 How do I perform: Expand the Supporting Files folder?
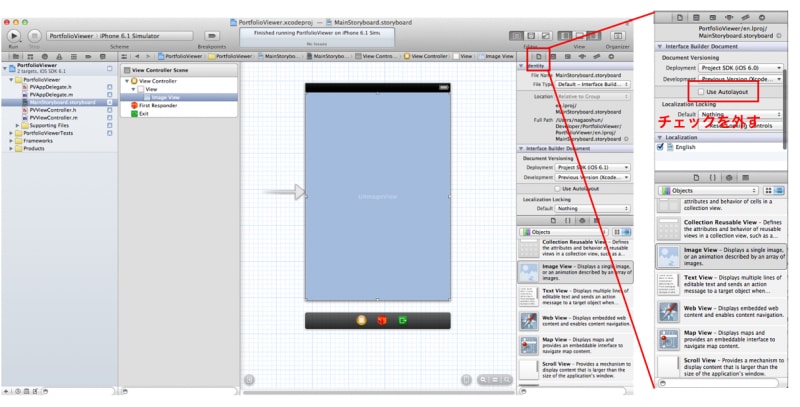coord(17,125)
